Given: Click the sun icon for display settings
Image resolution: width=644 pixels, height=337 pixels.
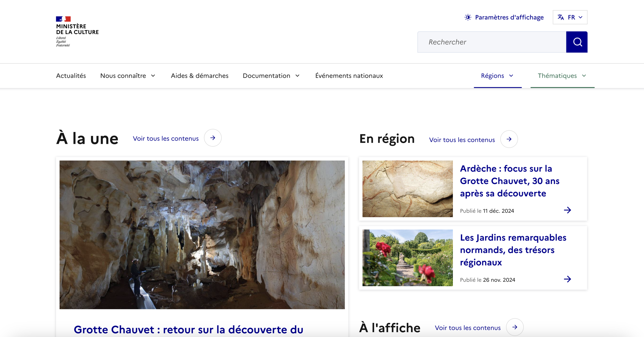Looking at the screenshot, I should click(x=468, y=17).
